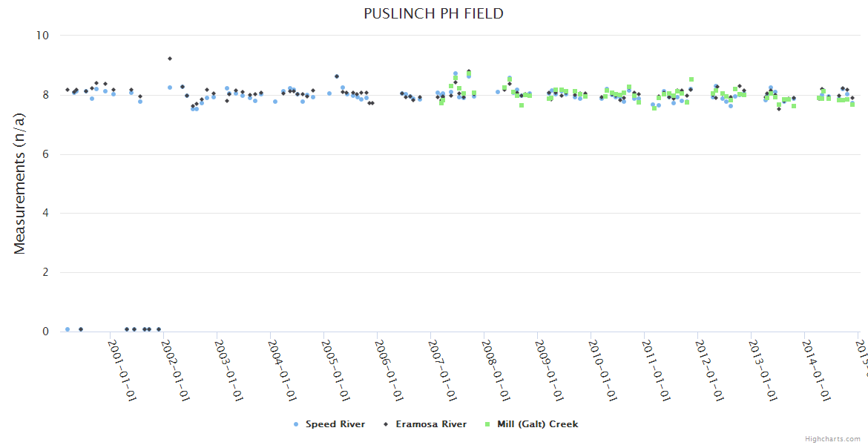This screenshot has width=868, height=445.
Task: Toggle Mill (Galt) Creek series legend label
Action: [537, 424]
